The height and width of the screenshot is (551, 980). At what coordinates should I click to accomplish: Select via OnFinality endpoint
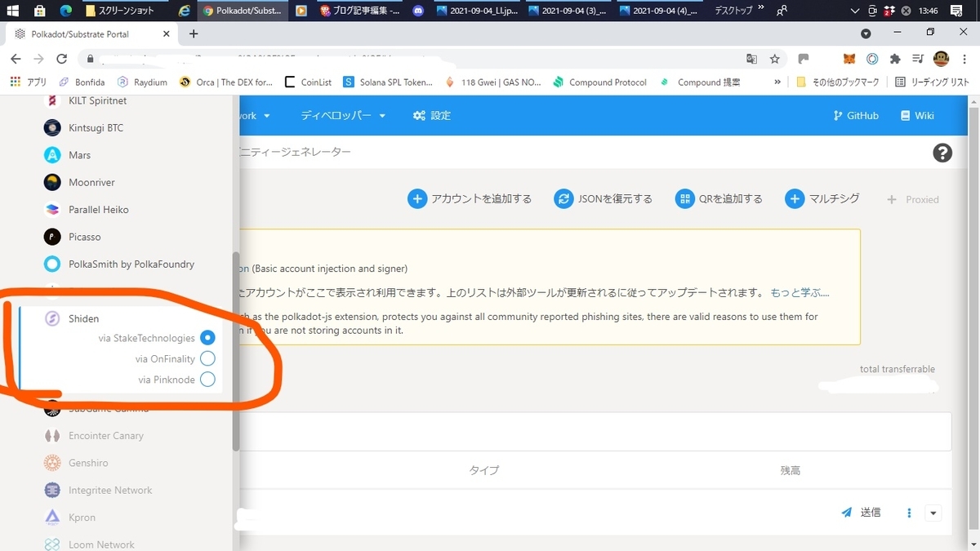pos(207,358)
